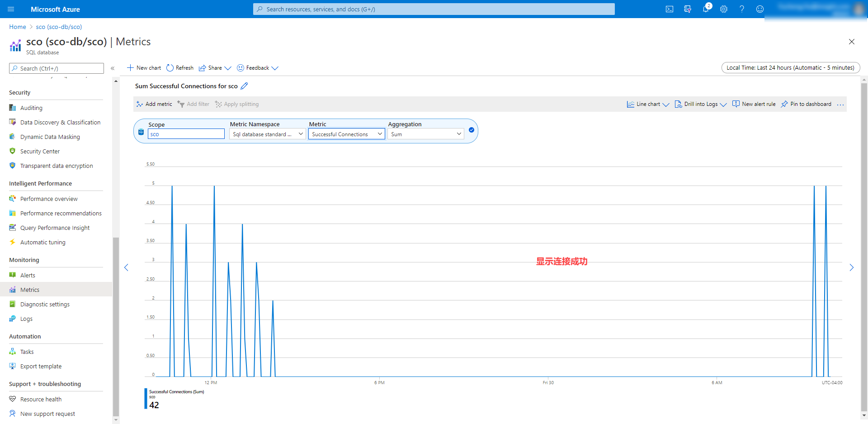Edit chart title with pencil icon
Screen dimensions: 868x424
244,86
